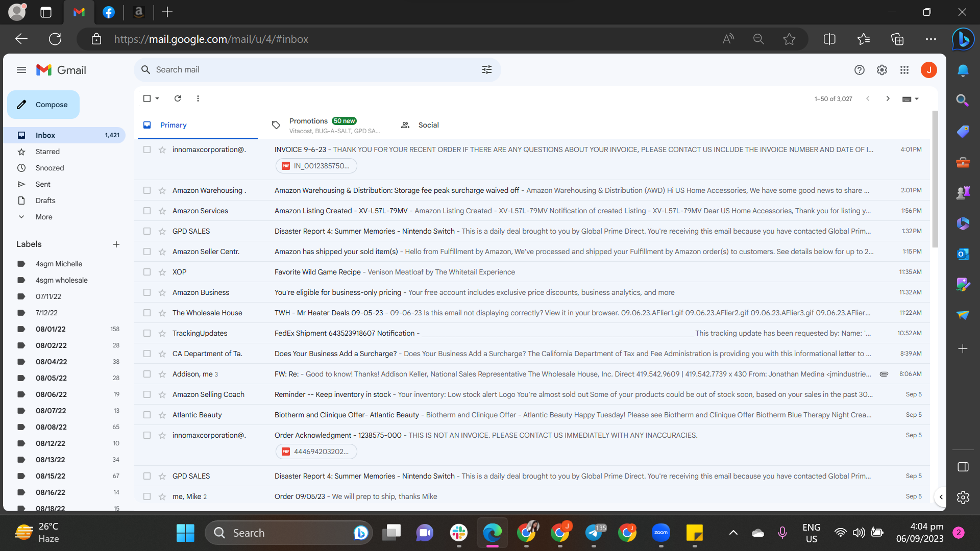Select checkbox for Amazon Services email

[147, 211]
